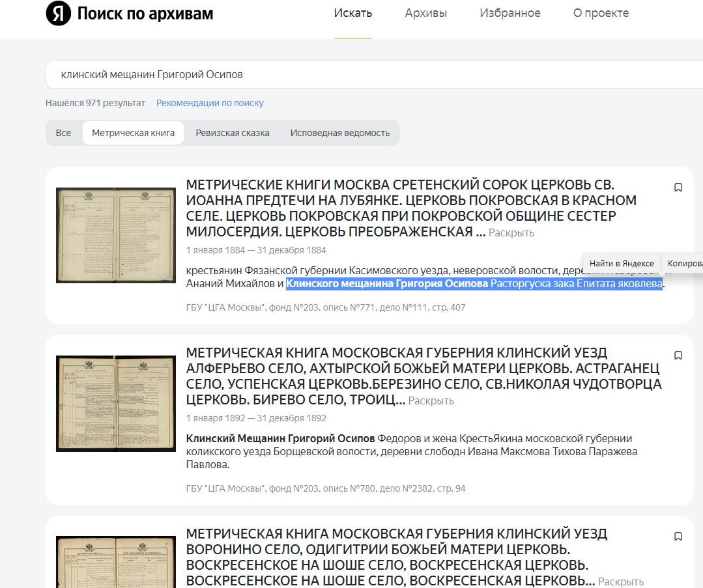Open Рекомендации по поиску

click(x=209, y=102)
